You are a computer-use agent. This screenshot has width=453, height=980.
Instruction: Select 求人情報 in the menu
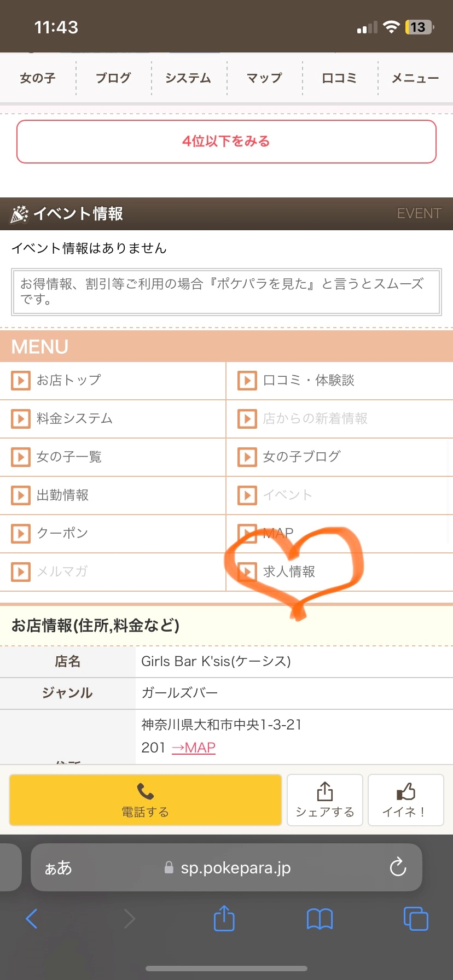tap(289, 572)
